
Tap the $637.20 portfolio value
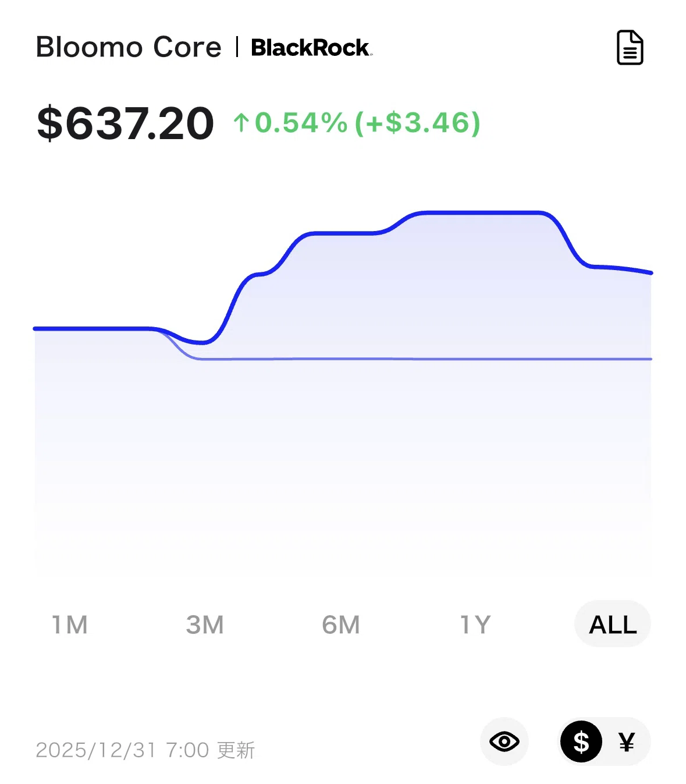(125, 123)
